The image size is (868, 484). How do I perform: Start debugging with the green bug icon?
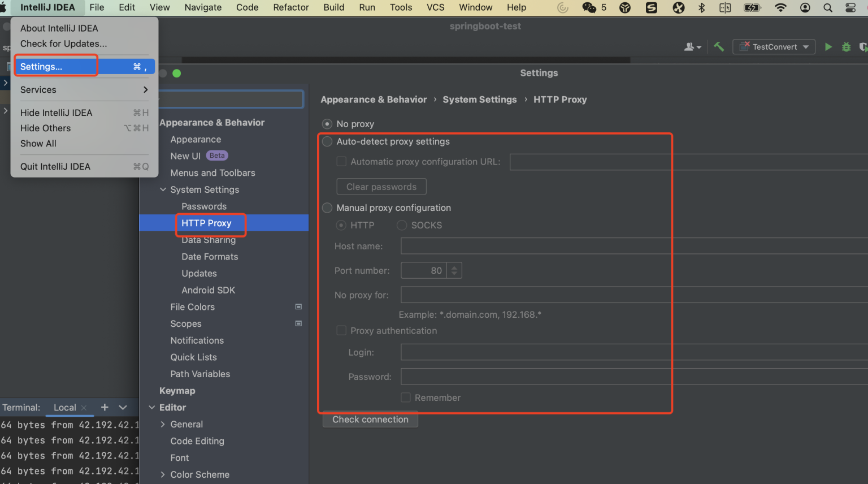[x=846, y=47]
